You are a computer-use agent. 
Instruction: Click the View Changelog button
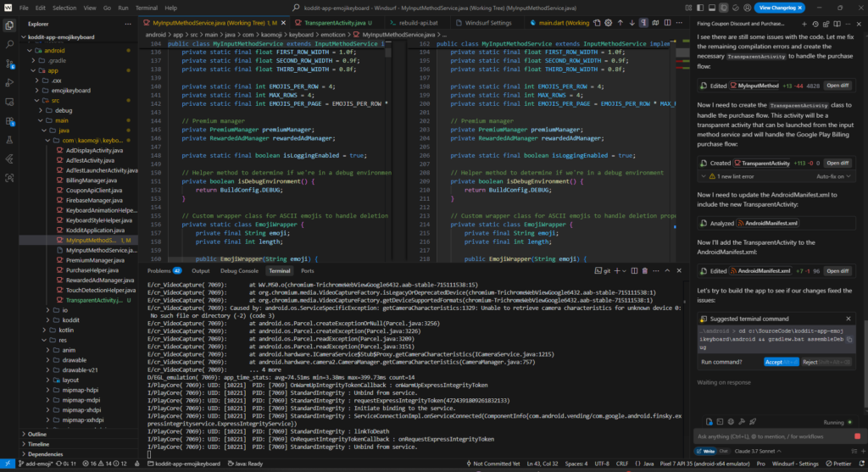780,8
